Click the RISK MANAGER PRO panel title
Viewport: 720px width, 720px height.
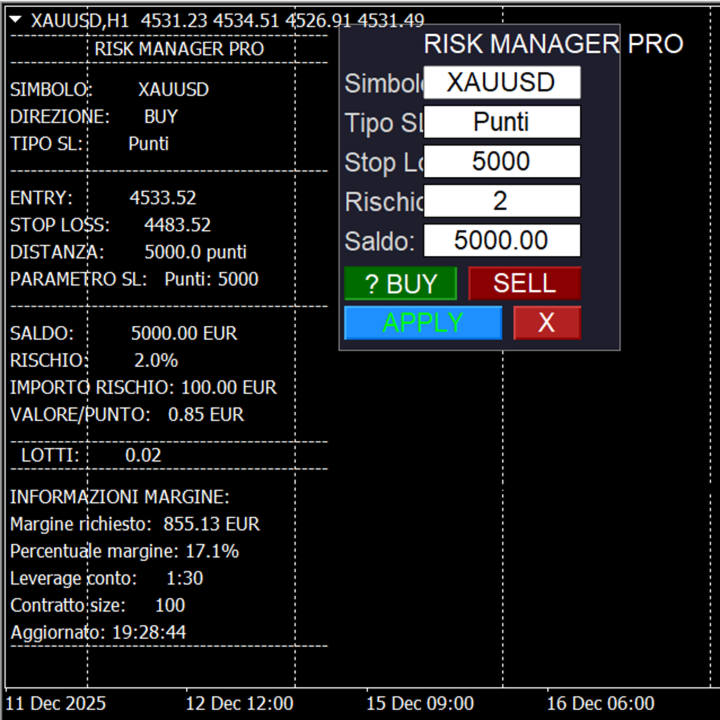click(553, 44)
